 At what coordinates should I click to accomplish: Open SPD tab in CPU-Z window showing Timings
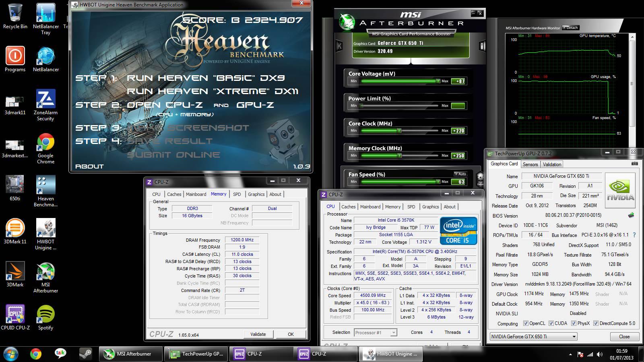coord(237,194)
